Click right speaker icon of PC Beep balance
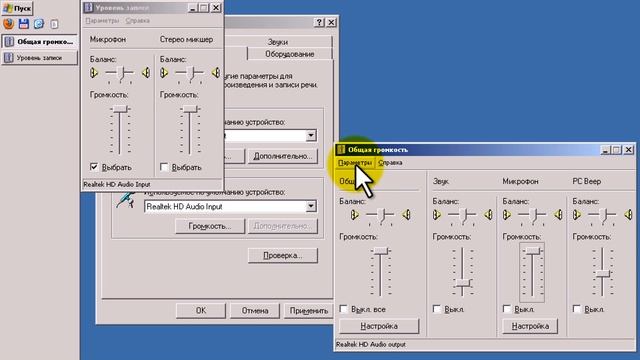Viewport: 640px width, 360px height. [629, 215]
